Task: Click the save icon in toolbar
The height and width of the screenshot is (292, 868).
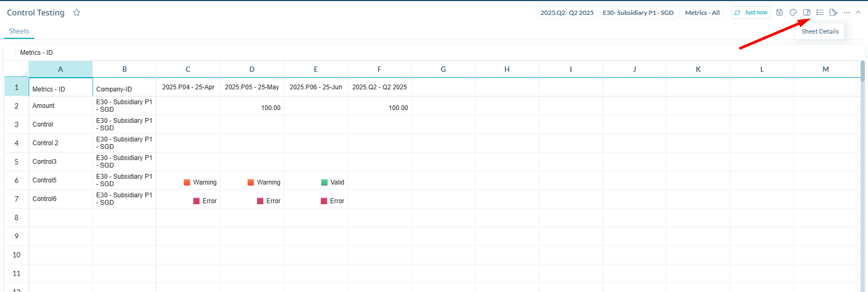Action: [779, 12]
